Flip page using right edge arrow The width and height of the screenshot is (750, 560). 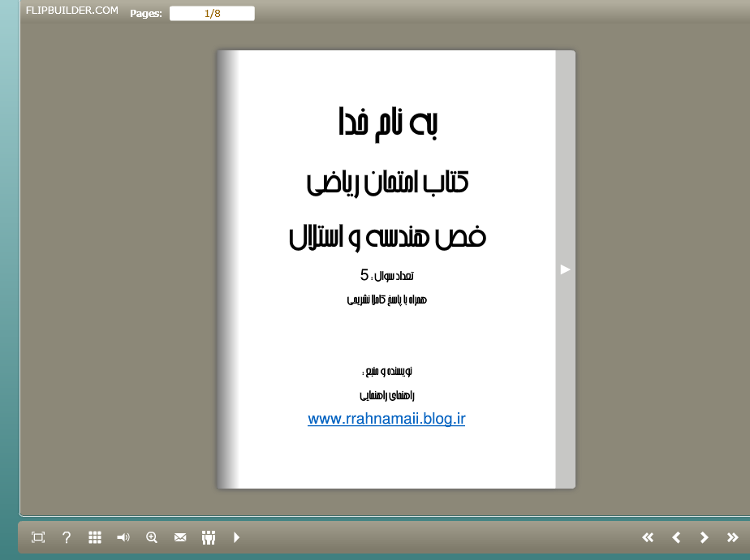click(566, 269)
